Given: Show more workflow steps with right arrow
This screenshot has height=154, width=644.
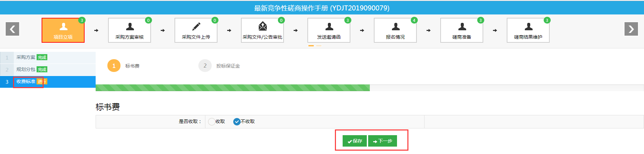Looking at the screenshot, I should [631, 29].
